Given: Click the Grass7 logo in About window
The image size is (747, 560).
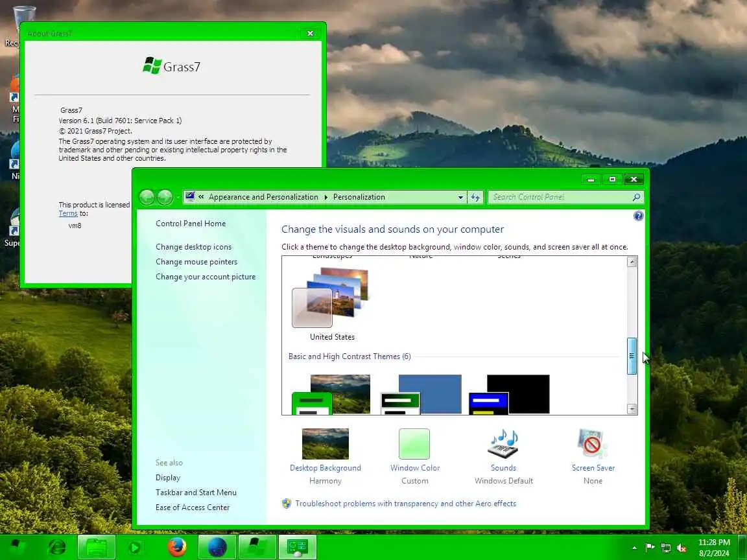Looking at the screenshot, I should pos(172,66).
